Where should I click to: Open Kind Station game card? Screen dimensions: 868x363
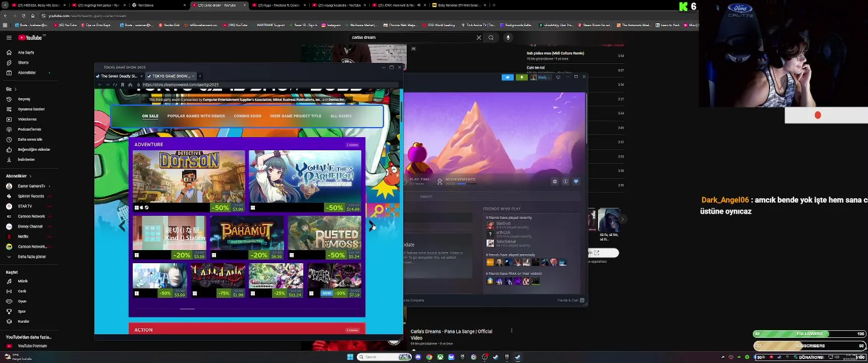(x=169, y=237)
